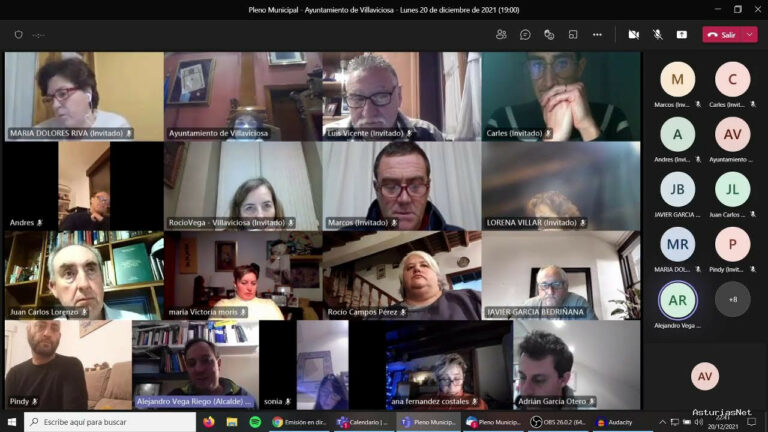768x432 pixels.
Task: Select JAVIER GARCIA BEDRIÑANA video tile
Action: coord(561,275)
